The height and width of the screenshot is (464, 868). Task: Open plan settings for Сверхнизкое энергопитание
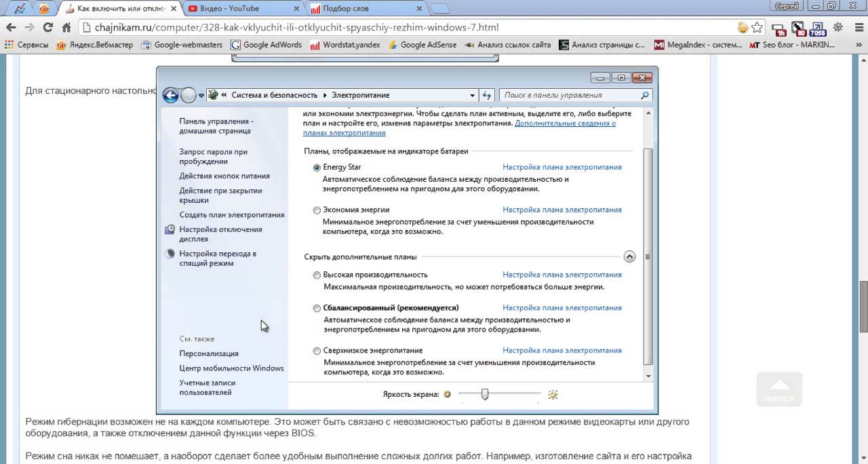[x=562, y=351]
